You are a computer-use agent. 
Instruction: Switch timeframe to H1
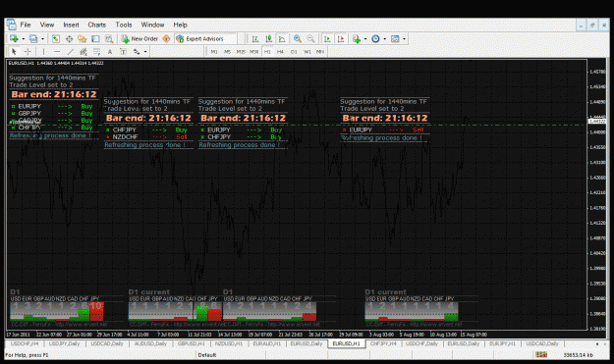pyautogui.click(x=267, y=52)
